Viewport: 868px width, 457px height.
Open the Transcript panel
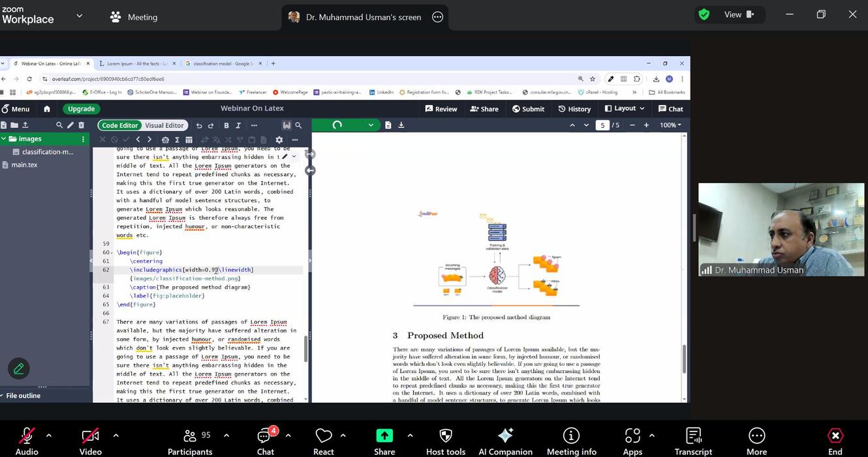click(693, 441)
